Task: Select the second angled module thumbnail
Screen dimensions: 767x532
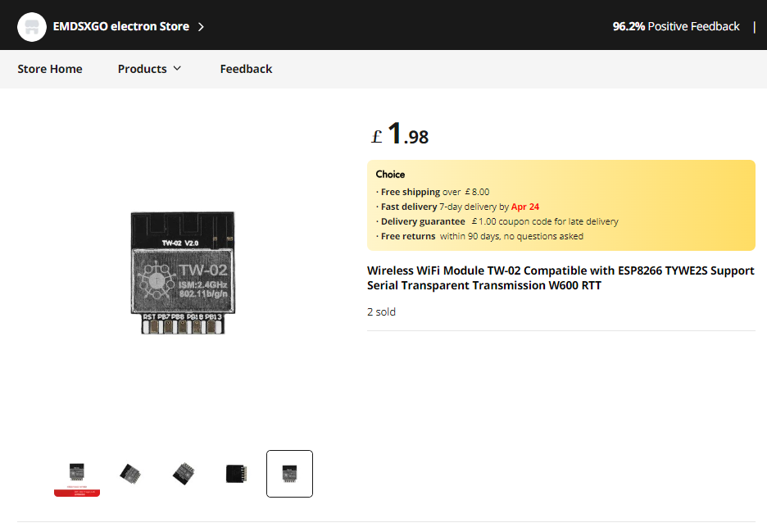Action: click(x=130, y=474)
